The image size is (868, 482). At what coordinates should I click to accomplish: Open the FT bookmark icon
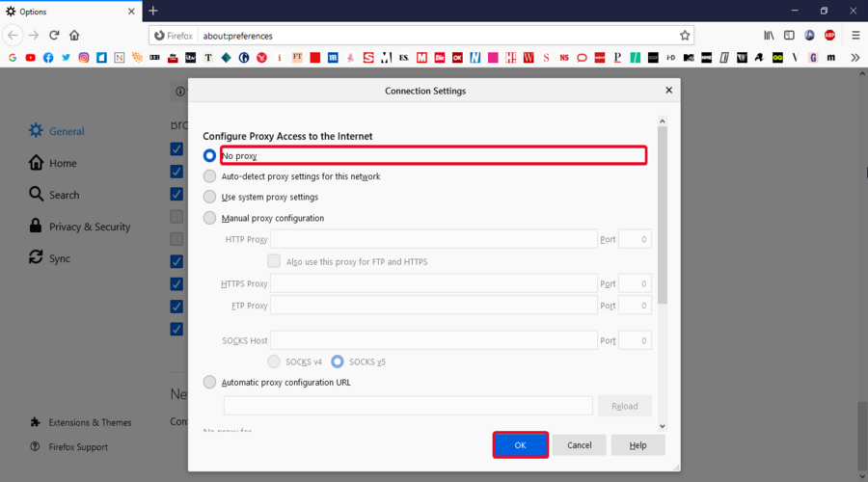(x=297, y=58)
